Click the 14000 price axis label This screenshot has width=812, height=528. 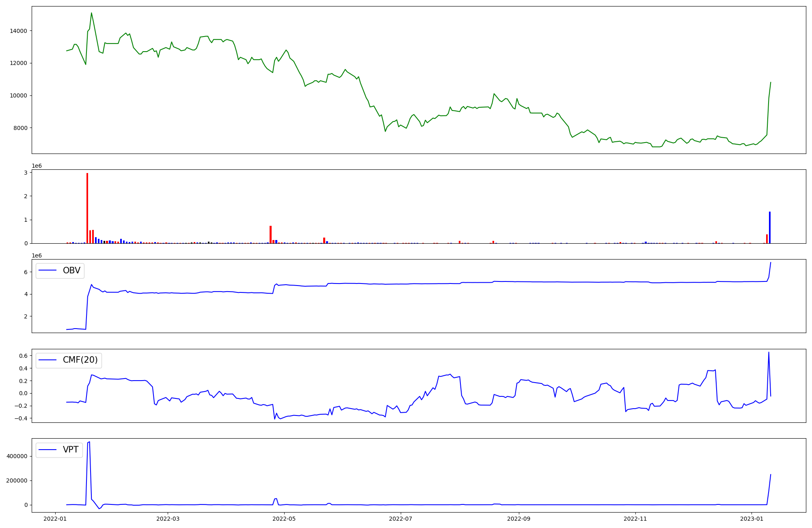[x=18, y=31]
